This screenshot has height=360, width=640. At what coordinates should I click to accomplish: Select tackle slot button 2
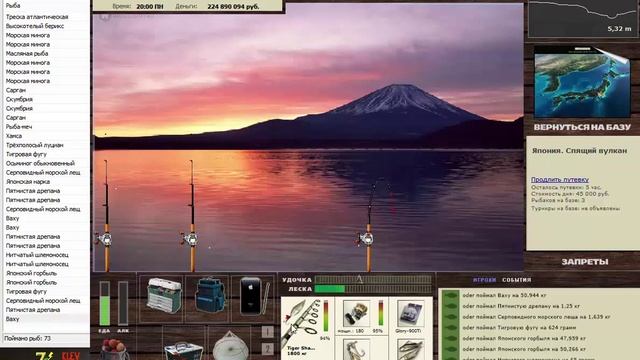click(267, 349)
